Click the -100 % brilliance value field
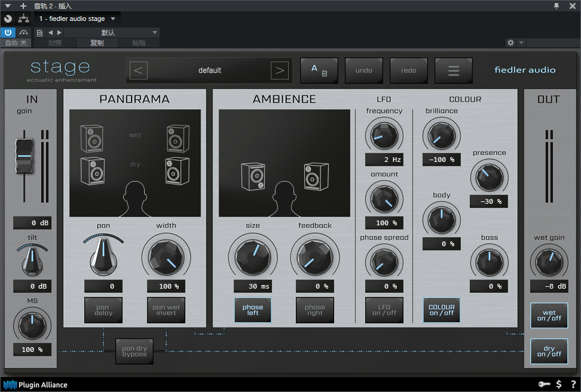 tap(442, 160)
